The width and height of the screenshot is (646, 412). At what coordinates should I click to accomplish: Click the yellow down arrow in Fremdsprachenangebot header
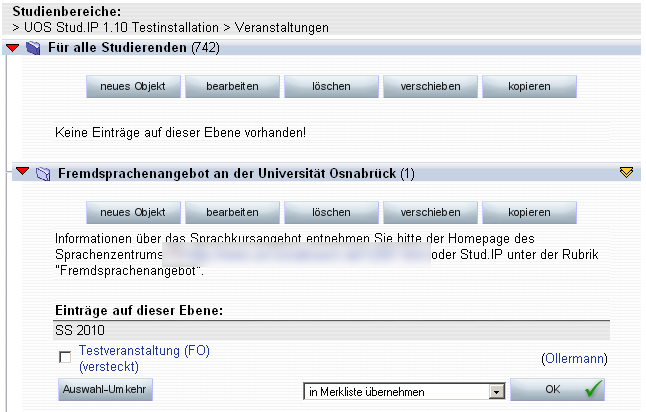tap(626, 172)
